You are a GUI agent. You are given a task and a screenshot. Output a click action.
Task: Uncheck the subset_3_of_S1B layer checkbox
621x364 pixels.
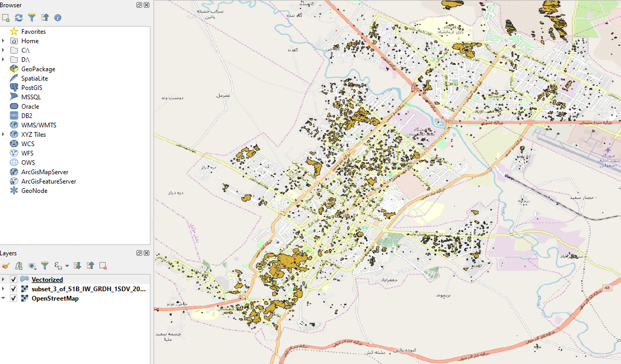[x=13, y=289]
